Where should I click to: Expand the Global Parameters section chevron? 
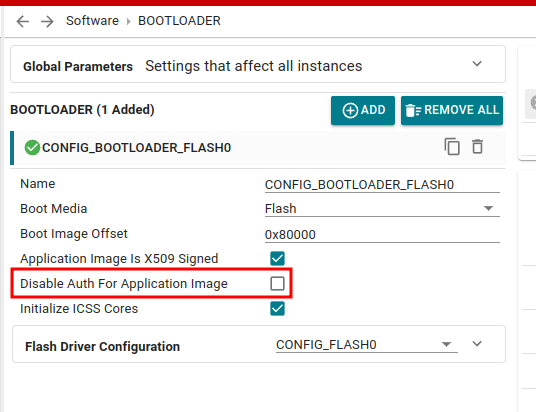coord(477,64)
